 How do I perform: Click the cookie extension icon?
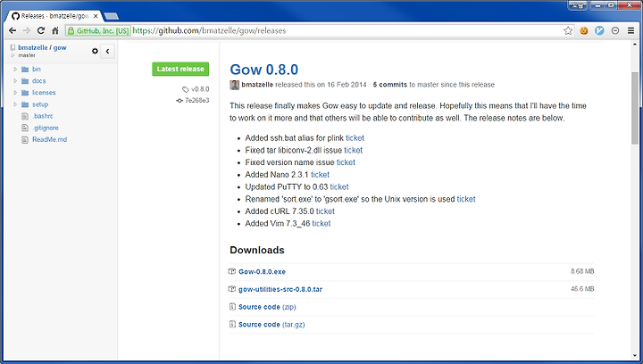click(x=584, y=30)
